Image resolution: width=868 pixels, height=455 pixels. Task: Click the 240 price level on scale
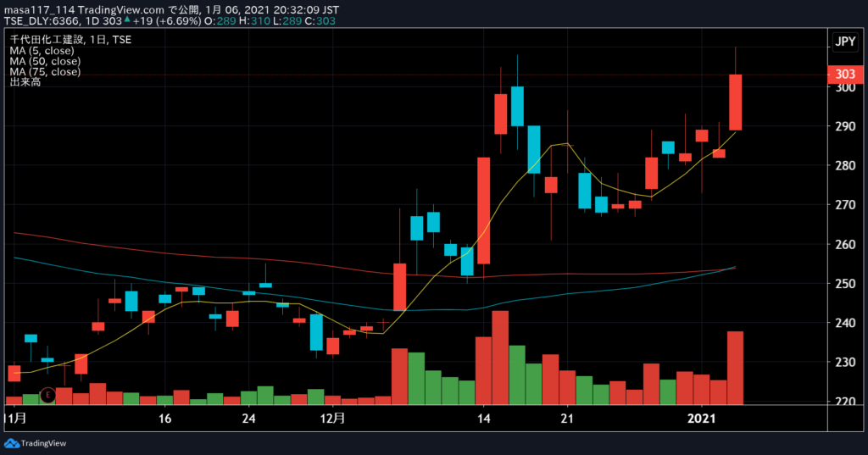click(845, 323)
